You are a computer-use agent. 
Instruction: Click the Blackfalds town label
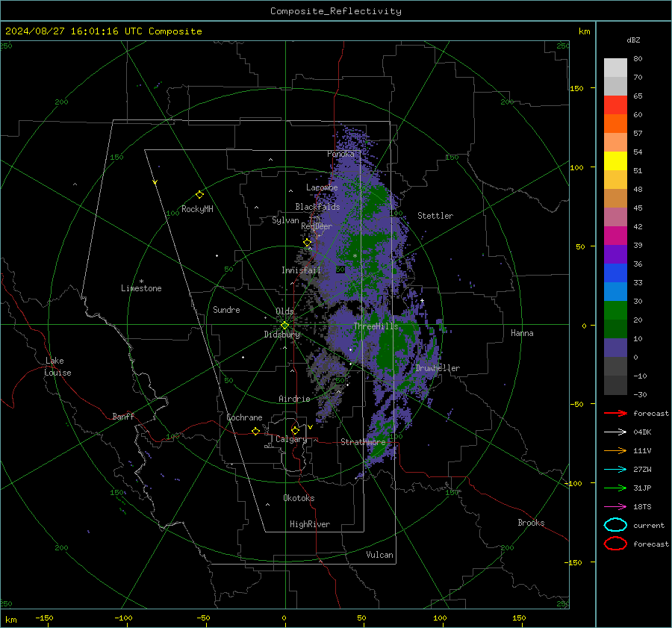[317, 207]
